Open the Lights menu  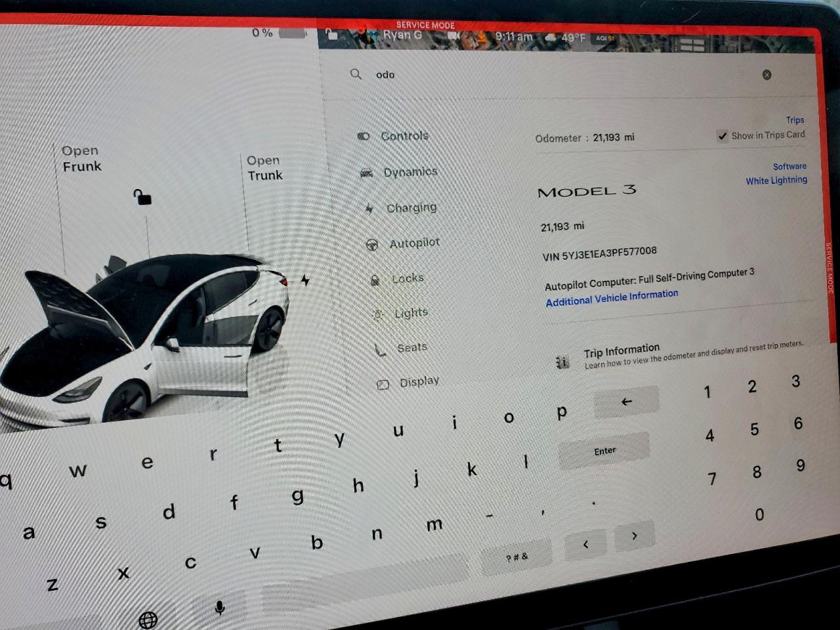pos(400,314)
